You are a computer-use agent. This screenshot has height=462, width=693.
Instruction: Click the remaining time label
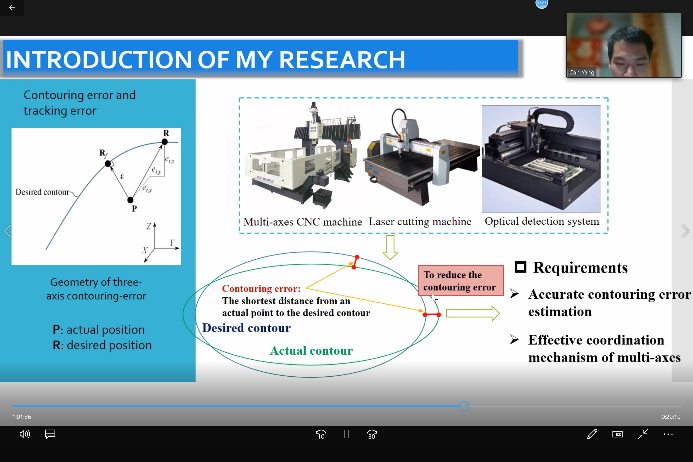(671, 417)
